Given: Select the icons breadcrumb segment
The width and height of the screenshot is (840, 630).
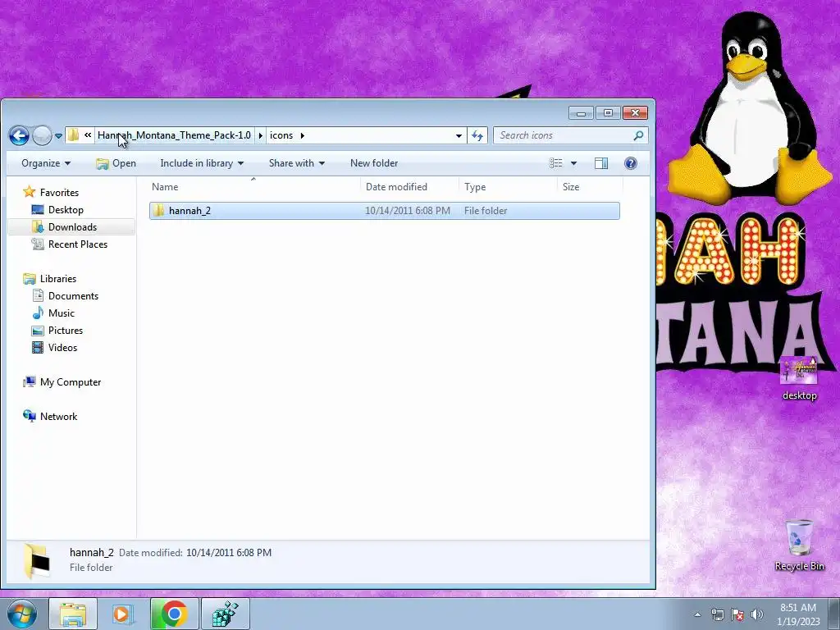Looking at the screenshot, I should 281,135.
